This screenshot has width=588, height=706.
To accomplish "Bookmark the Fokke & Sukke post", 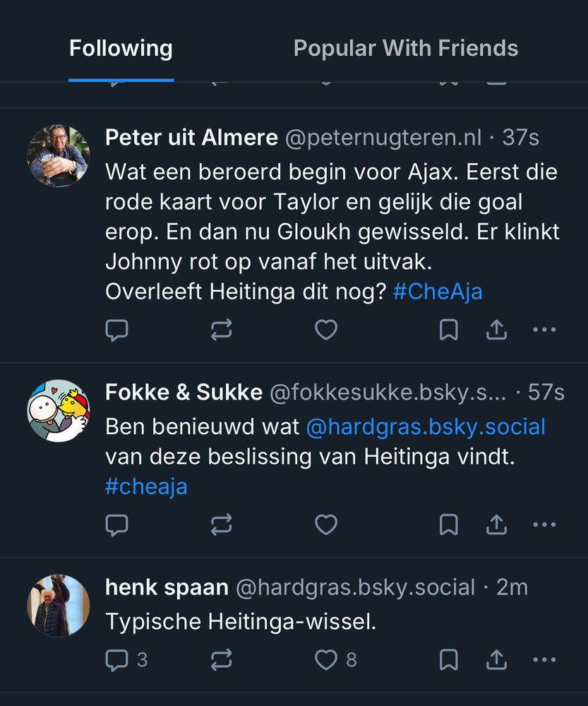I will pyautogui.click(x=448, y=525).
